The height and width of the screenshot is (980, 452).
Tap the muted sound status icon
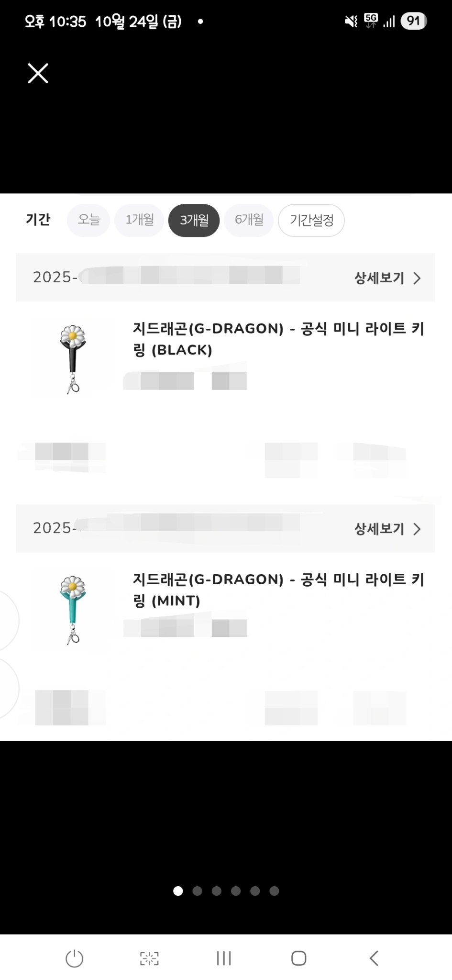pos(351,21)
